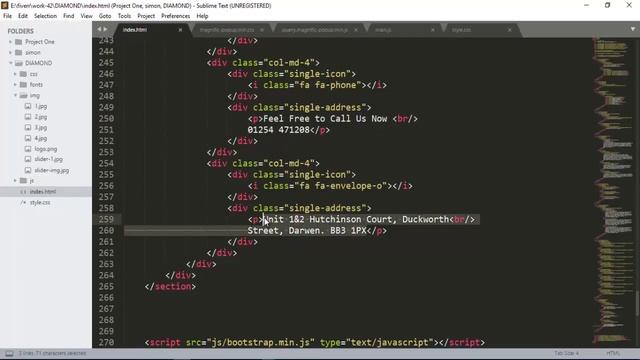This screenshot has height=360, width=640.
Task: Click the panel switcher icon in status bar
Action: click(x=9, y=353)
